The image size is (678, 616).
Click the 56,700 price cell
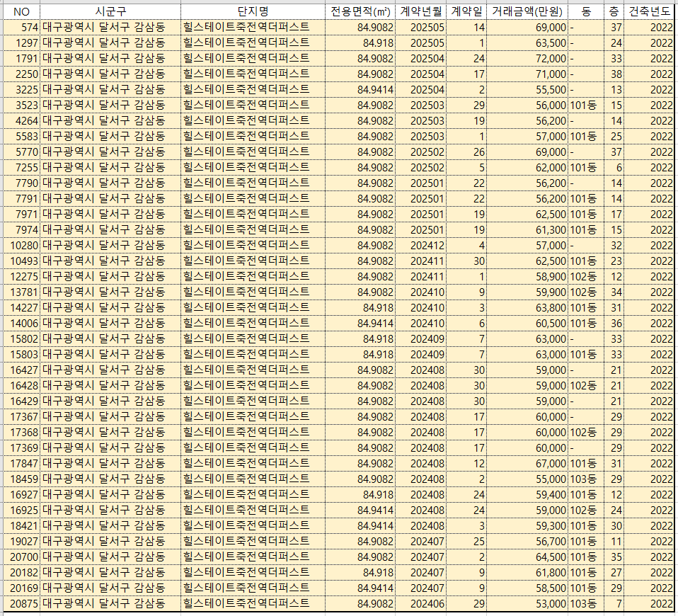pyautogui.click(x=527, y=541)
